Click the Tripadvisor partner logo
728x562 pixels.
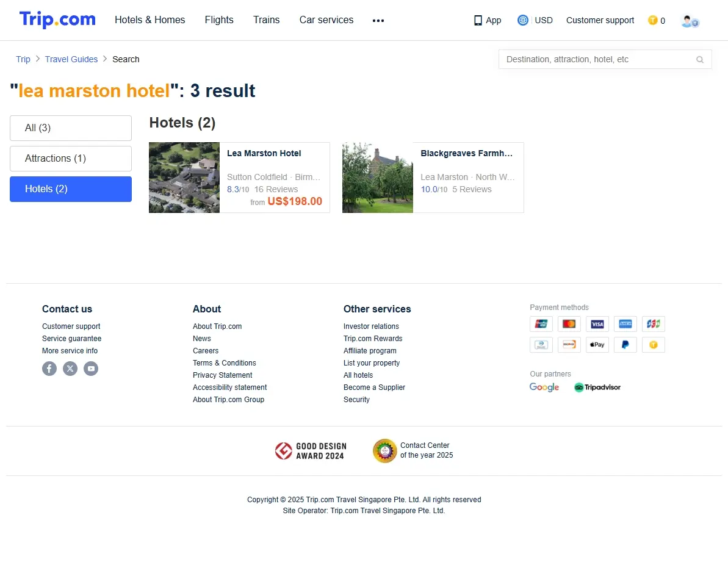[597, 387]
